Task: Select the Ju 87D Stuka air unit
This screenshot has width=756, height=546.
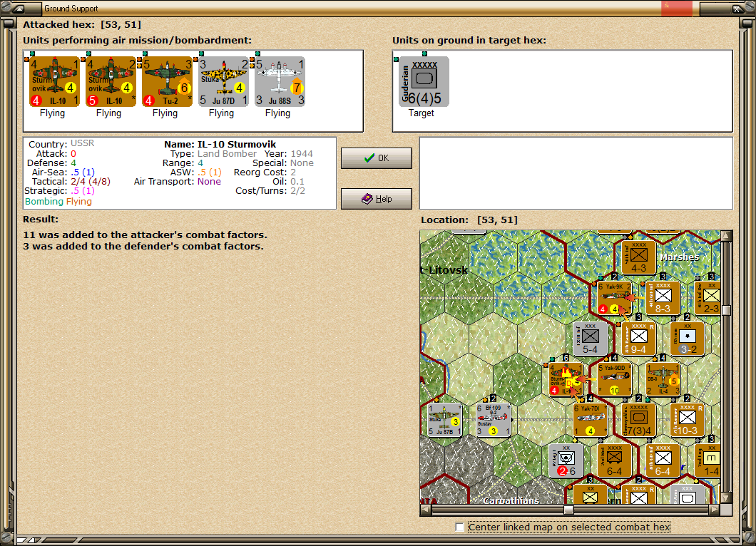Action: (223, 81)
